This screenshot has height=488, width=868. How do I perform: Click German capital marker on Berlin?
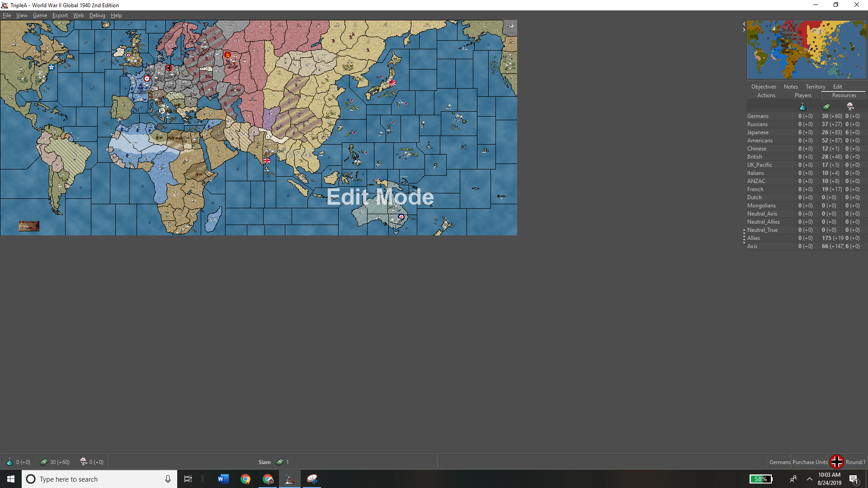169,68
